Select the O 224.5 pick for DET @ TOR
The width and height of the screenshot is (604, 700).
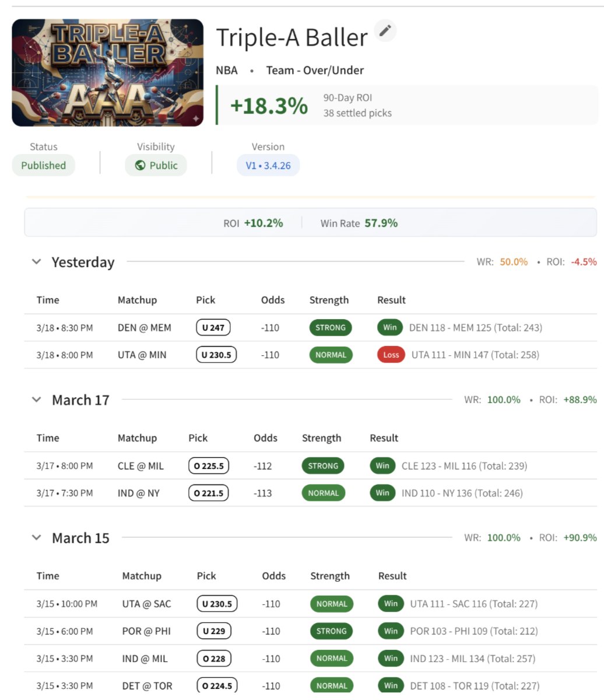pos(217,685)
